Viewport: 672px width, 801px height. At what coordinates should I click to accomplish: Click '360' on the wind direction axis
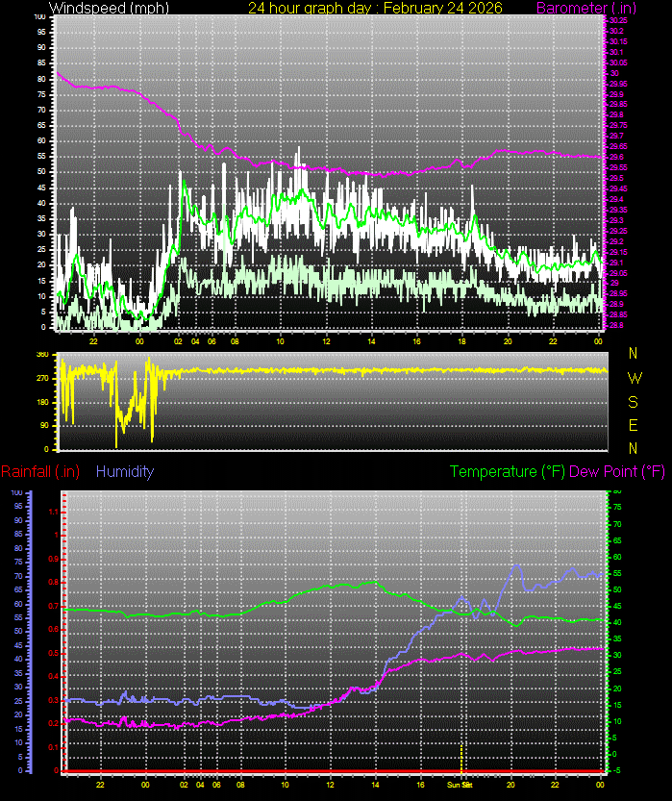43,354
